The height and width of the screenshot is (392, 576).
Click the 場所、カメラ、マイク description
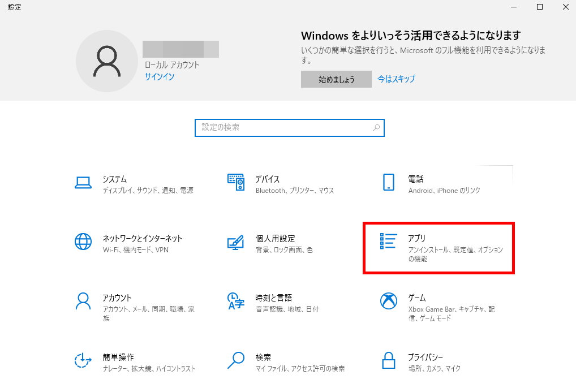[x=434, y=368]
